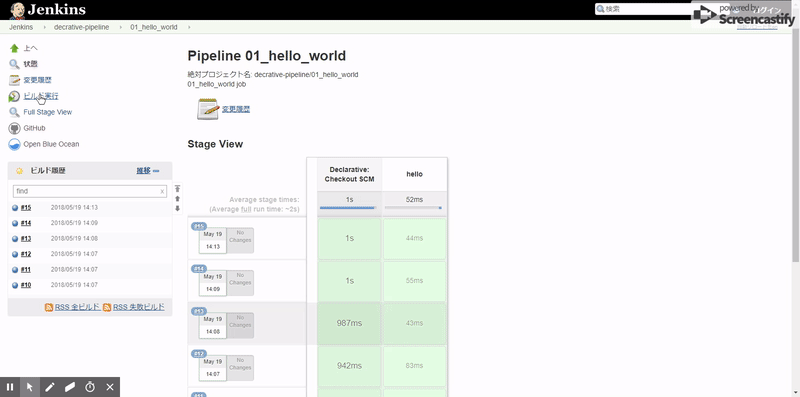This screenshot has height=397, width=800.
Task: Open Blue Ocean via sidebar link
Action: coord(51,144)
